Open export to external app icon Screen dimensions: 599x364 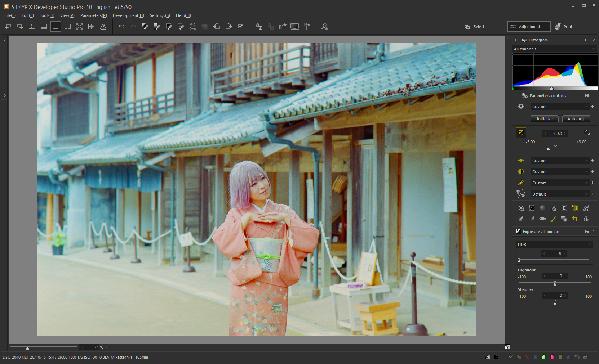tap(283, 27)
